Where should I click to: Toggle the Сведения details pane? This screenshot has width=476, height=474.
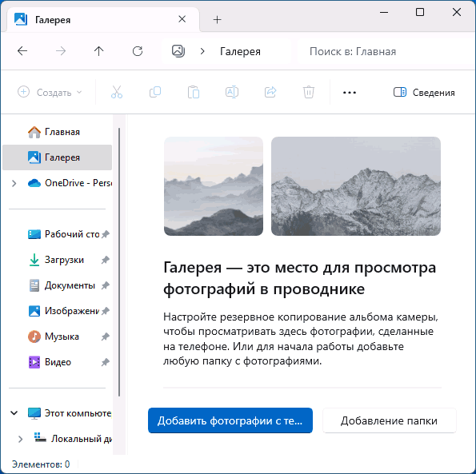point(424,92)
